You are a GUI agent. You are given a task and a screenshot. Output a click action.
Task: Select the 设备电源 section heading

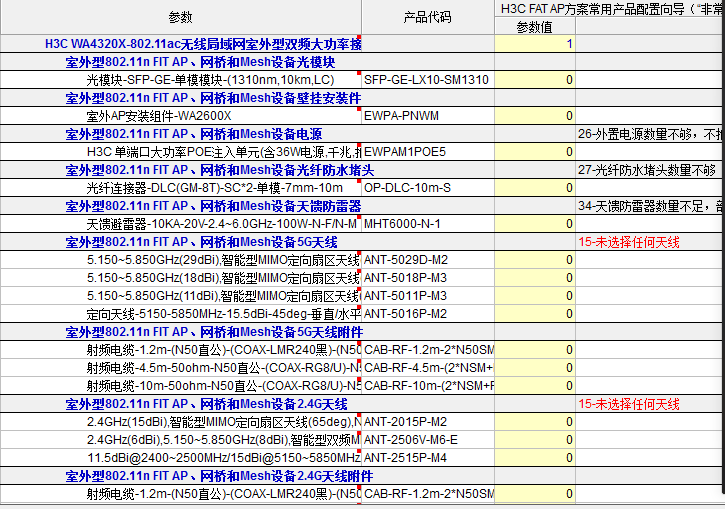tap(194, 134)
